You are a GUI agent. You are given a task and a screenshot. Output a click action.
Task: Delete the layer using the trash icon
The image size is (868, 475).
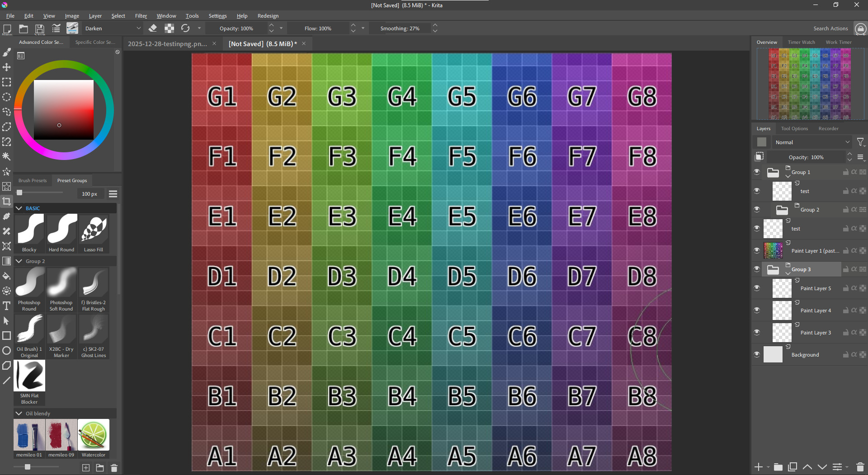(860, 467)
